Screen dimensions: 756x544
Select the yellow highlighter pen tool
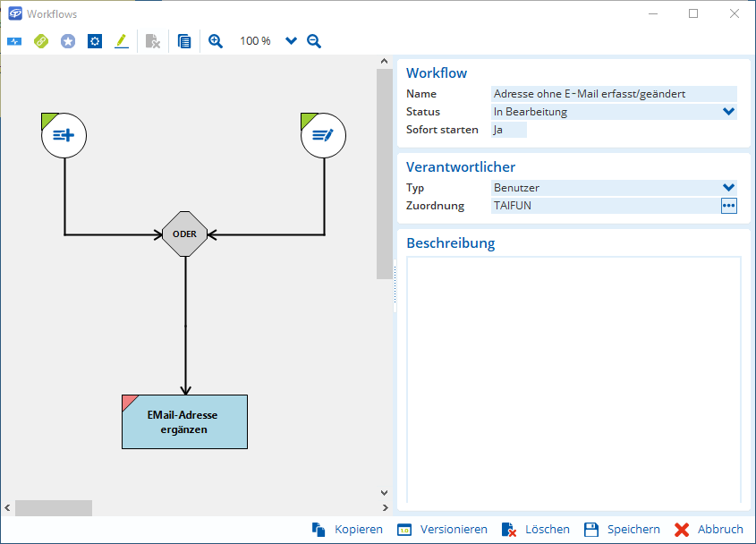122,41
